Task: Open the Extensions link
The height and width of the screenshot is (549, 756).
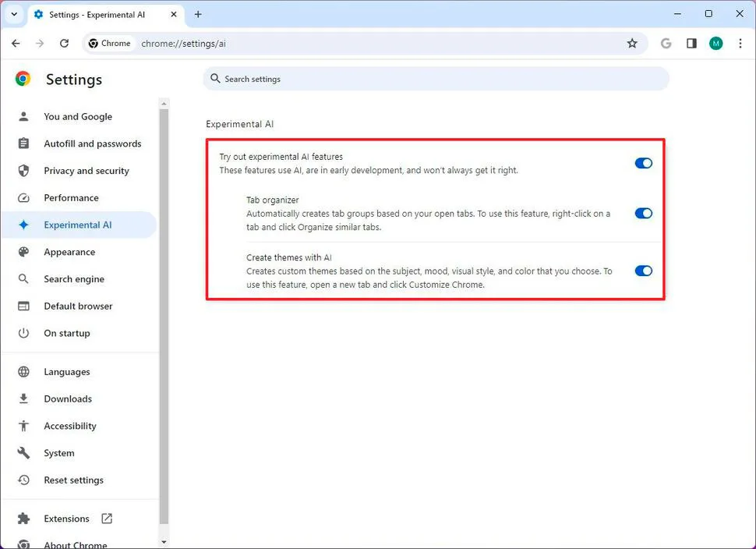Action: [79, 518]
